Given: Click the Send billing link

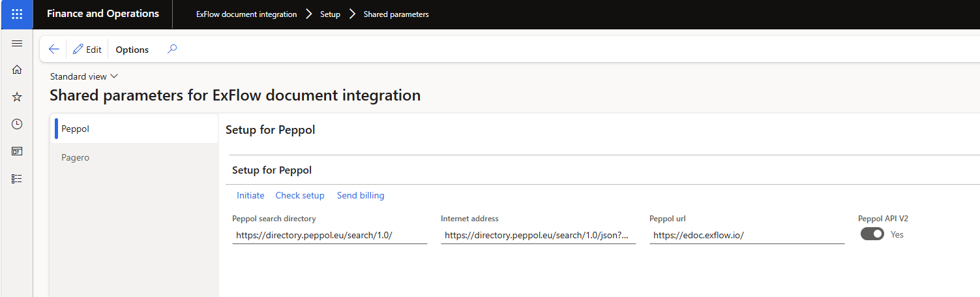Looking at the screenshot, I should 361,195.
